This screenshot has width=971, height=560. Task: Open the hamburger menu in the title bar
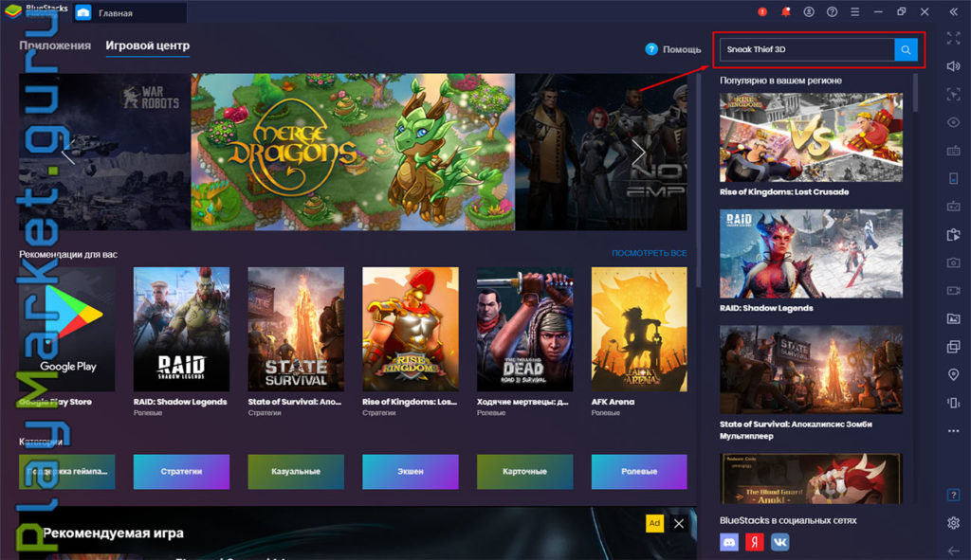coord(854,11)
